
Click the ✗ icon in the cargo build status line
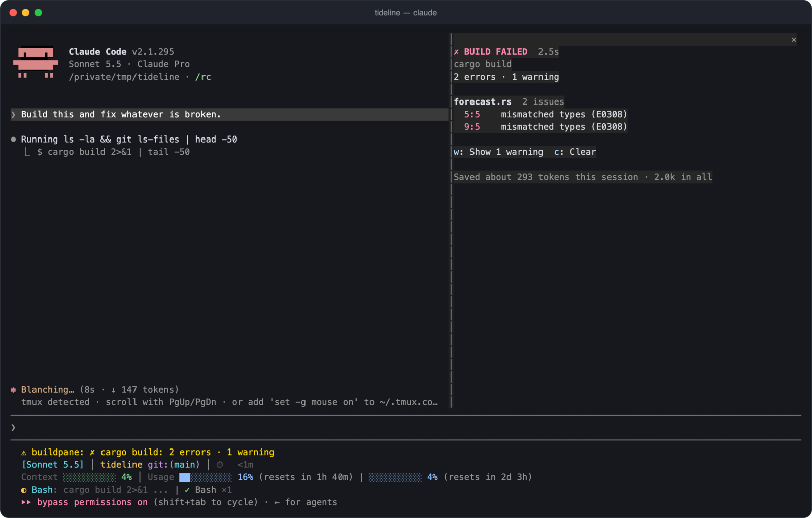pyautogui.click(x=92, y=453)
